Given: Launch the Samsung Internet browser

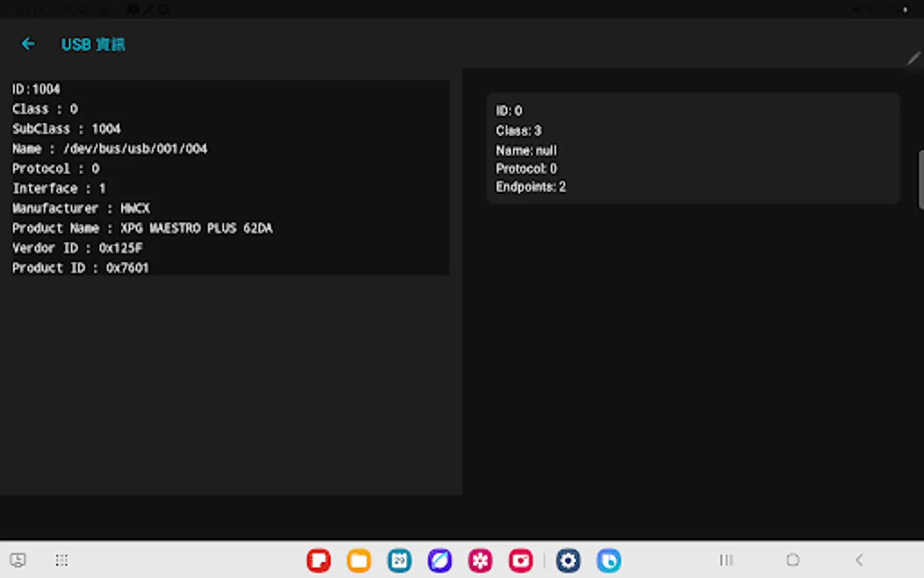Looking at the screenshot, I should pos(440,560).
